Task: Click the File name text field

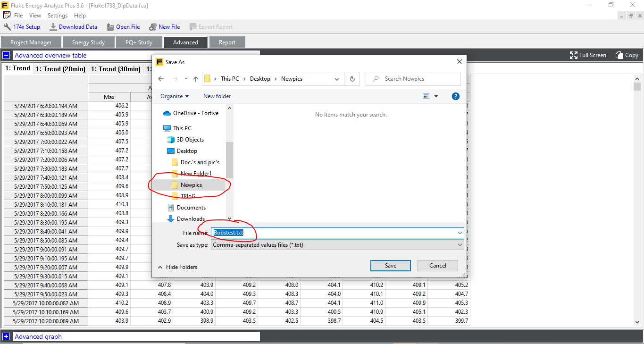Action: [x=337, y=233]
